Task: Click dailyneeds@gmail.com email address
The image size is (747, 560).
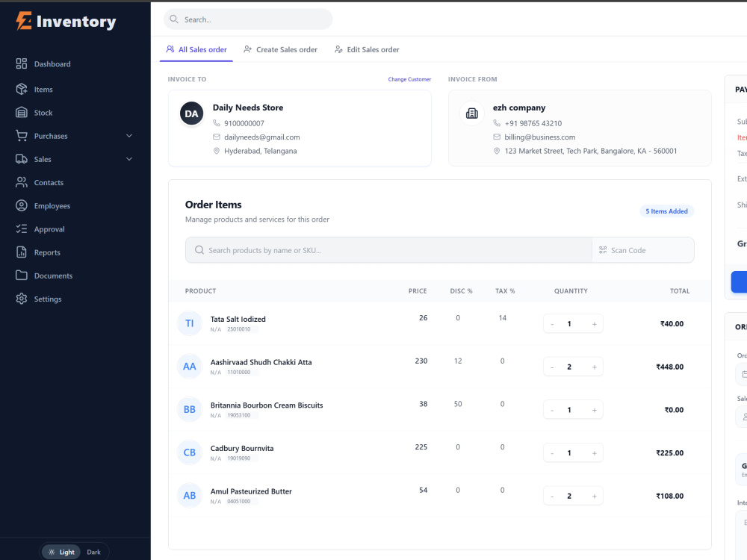Action: tap(262, 137)
